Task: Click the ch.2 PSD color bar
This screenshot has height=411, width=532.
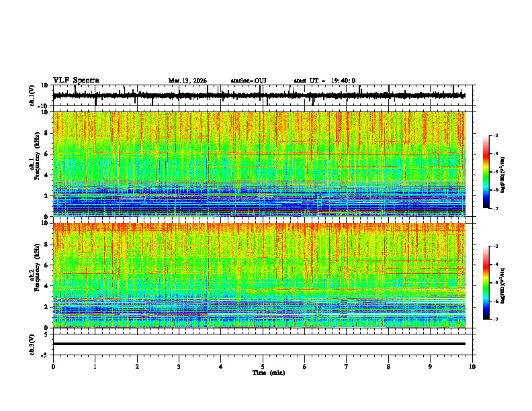Action: click(486, 283)
